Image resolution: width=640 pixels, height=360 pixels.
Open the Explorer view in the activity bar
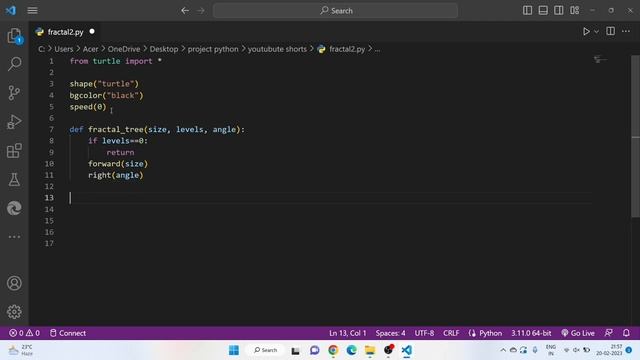point(14,36)
